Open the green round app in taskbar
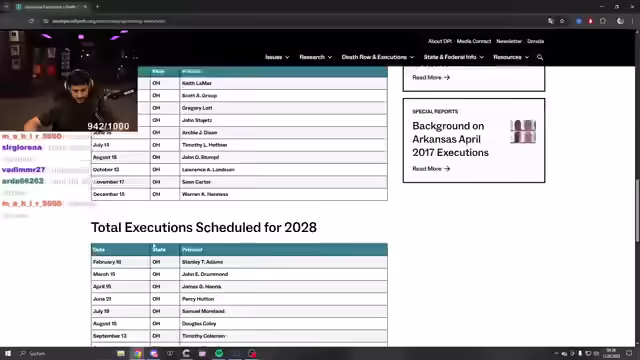The image size is (640, 360). 219,353
